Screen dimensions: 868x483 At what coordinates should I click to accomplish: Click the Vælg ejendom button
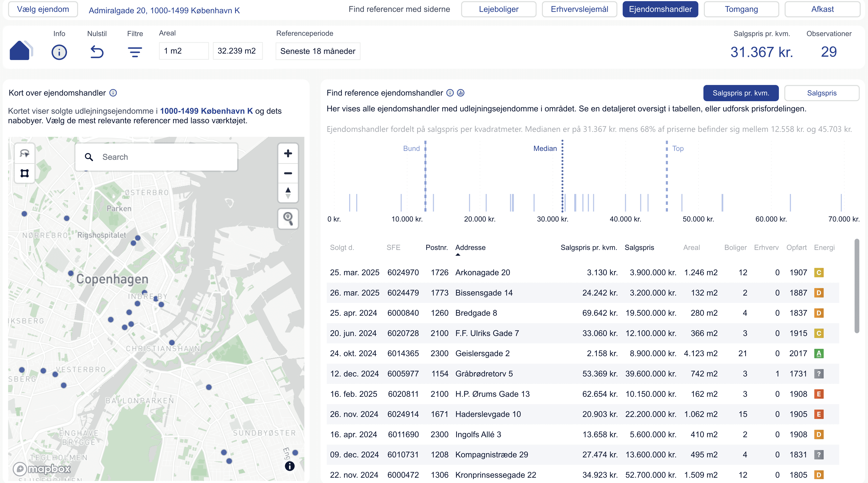[x=43, y=9]
